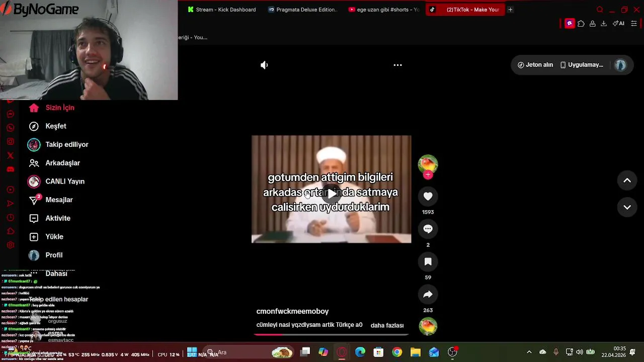Viewport: 644px width, 362px height.
Task: Mute the video with the speaker icon
Action: click(264, 65)
